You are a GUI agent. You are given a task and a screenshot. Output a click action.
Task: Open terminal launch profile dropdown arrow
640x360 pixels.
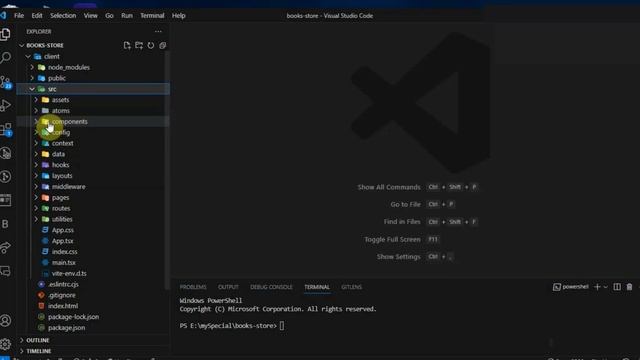(606, 287)
